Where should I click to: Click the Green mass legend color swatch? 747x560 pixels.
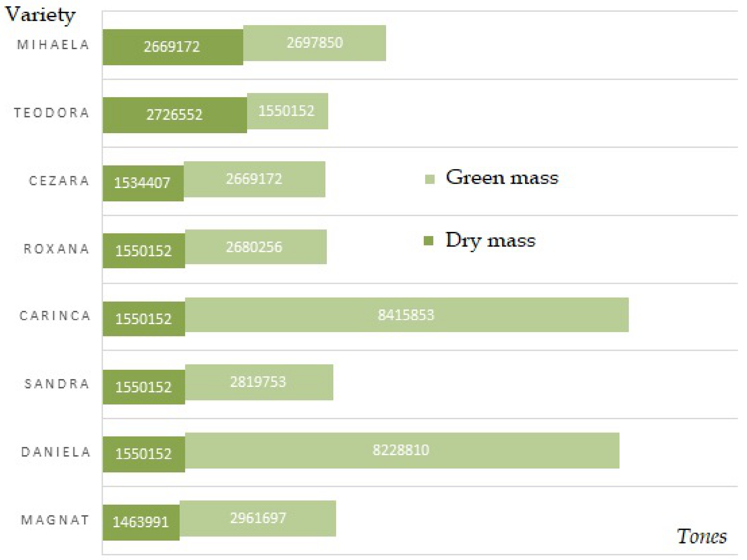tap(430, 179)
